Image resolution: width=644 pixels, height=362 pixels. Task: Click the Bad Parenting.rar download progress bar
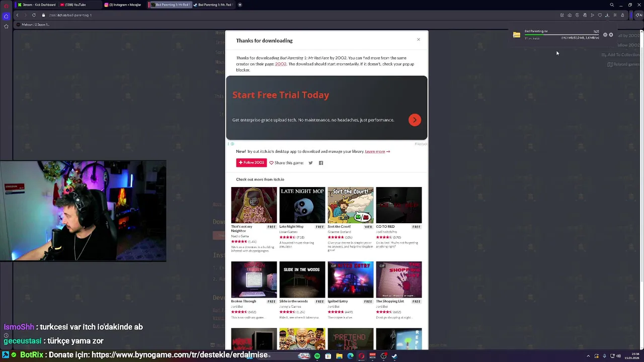[x=562, y=35]
